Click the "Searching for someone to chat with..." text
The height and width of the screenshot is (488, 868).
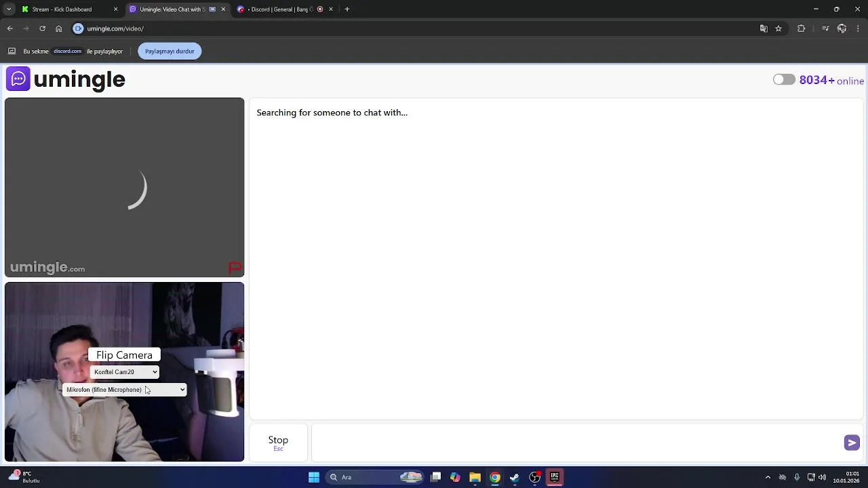tap(332, 113)
